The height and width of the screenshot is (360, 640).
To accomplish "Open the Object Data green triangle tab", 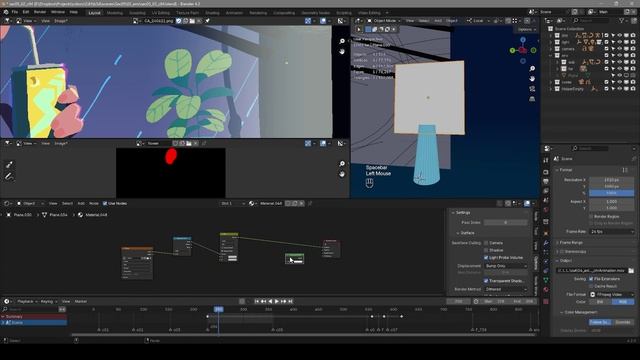I will coord(546,280).
